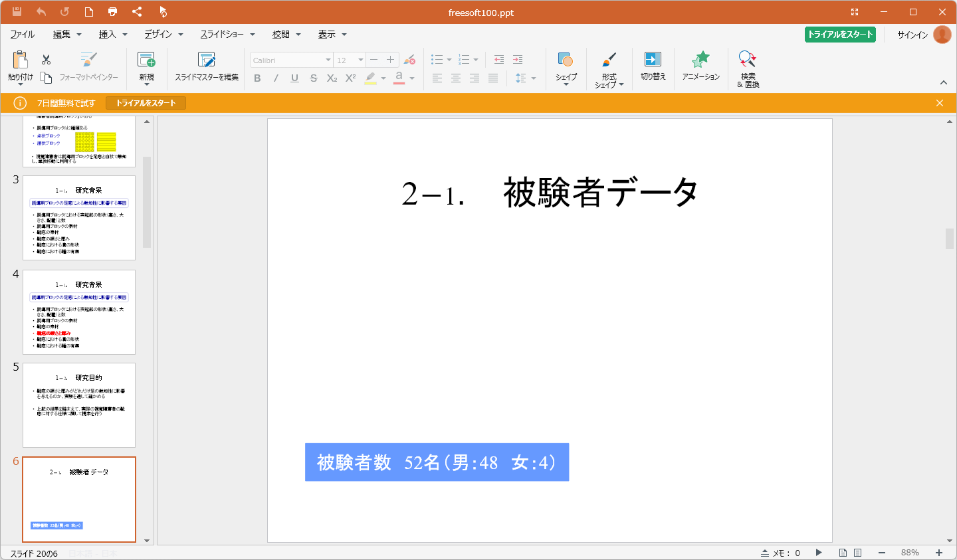Click the Paste (貼り付け) clipboard icon

(x=21, y=60)
